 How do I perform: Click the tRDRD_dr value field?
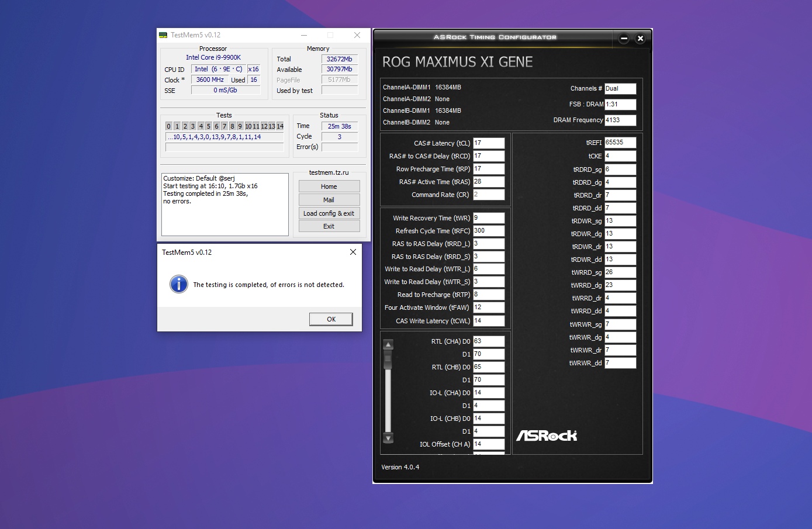pos(620,195)
